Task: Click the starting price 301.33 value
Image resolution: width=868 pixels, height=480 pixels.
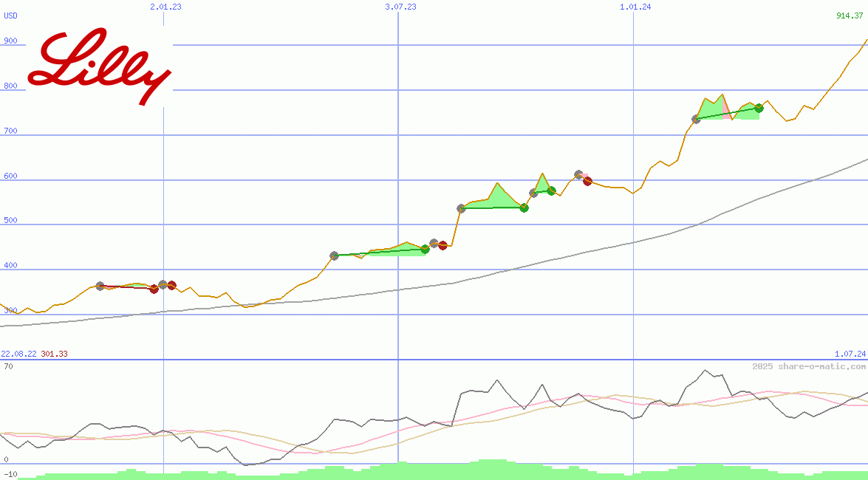Action: click(54, 354)
